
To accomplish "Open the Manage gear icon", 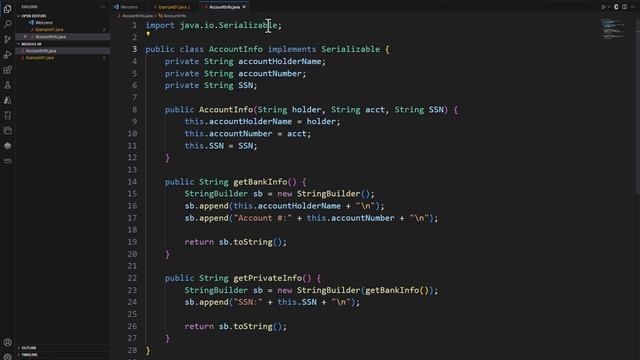I will [x=7, y=356].
